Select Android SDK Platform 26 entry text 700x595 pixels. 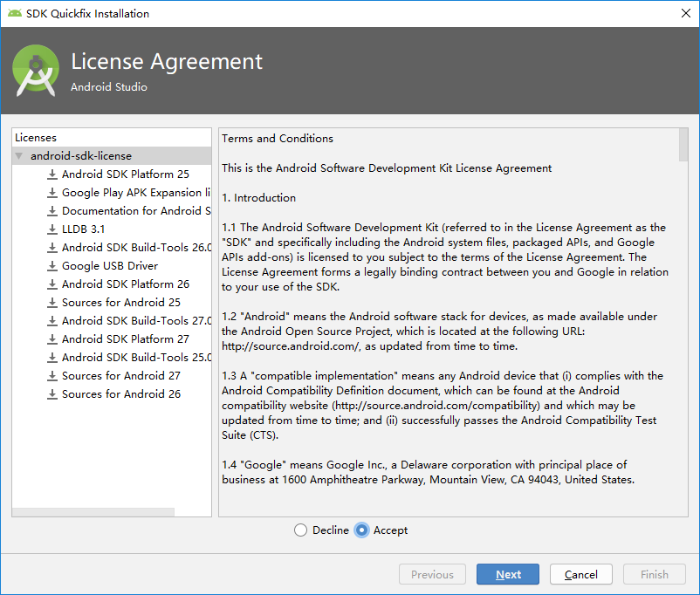(126, 284)
